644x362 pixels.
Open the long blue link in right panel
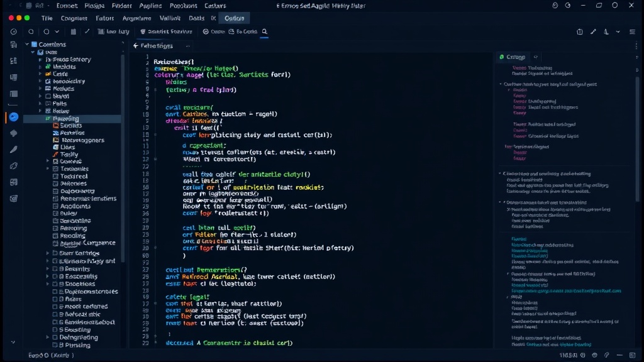point(566,290)
